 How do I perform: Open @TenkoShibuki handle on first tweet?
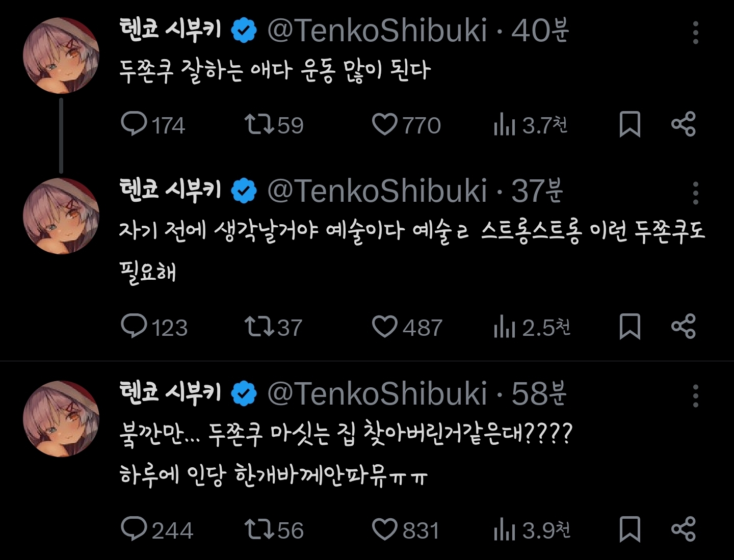(377, 31)
